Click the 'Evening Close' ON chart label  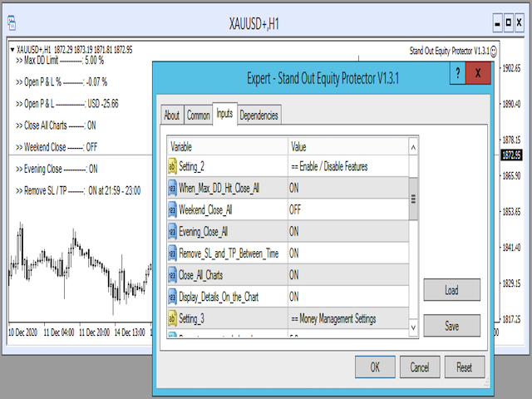point(57,169)
